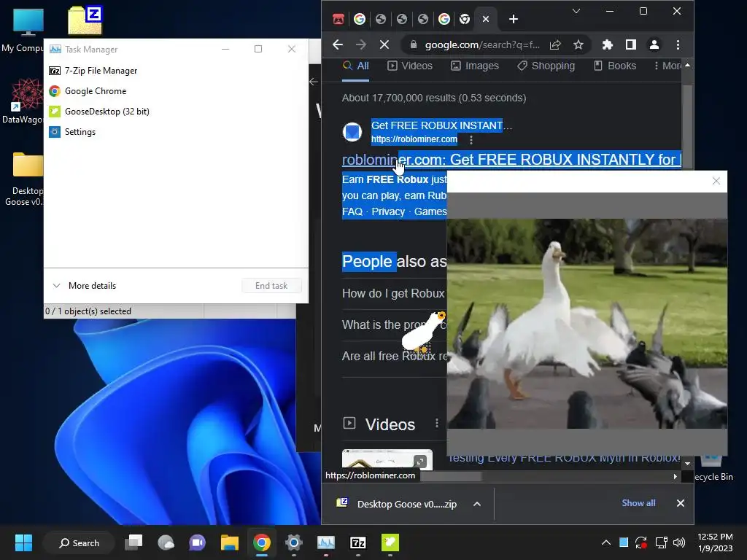This screenshot has height=560, width=747.
Task: Open Chrome three-dot menu
Action: (x=678, y=44)
